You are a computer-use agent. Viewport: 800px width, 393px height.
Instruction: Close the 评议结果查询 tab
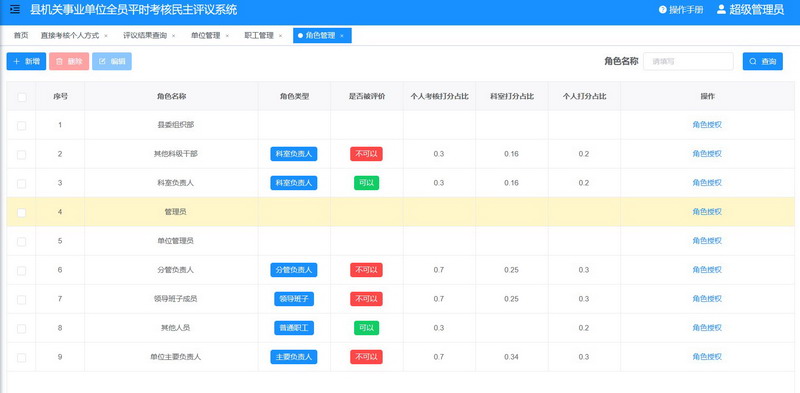[x=173, y=36]
